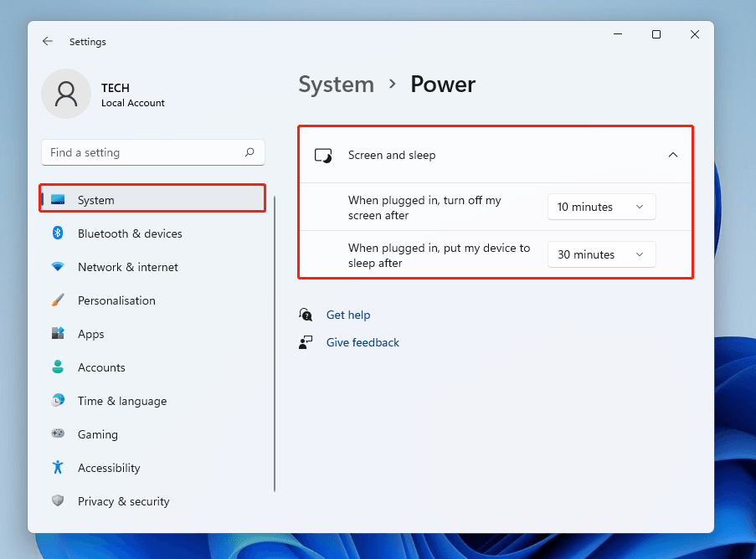
Task: Click the Network wifi icon
Action: point(58,266)
